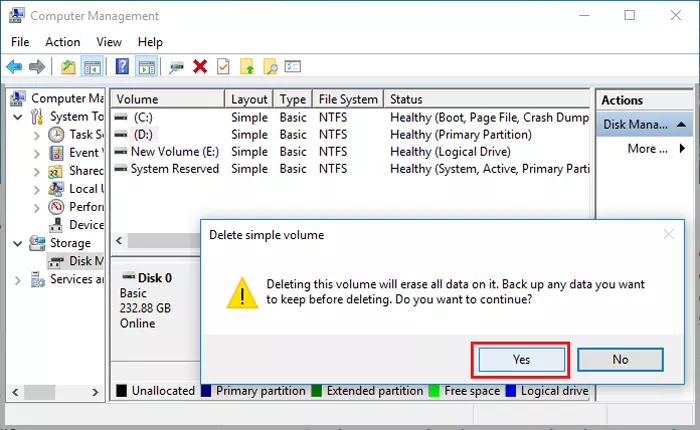Select Device Manager icon in tree
The height and width of the screenshot is (430, 700).
tap(56, 225)
